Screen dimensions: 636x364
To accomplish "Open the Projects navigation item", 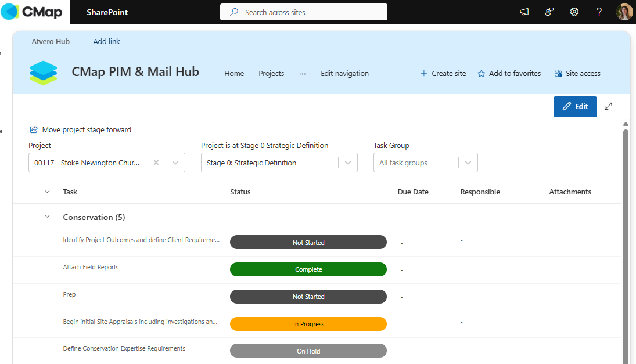I will [x=271, y=73].
